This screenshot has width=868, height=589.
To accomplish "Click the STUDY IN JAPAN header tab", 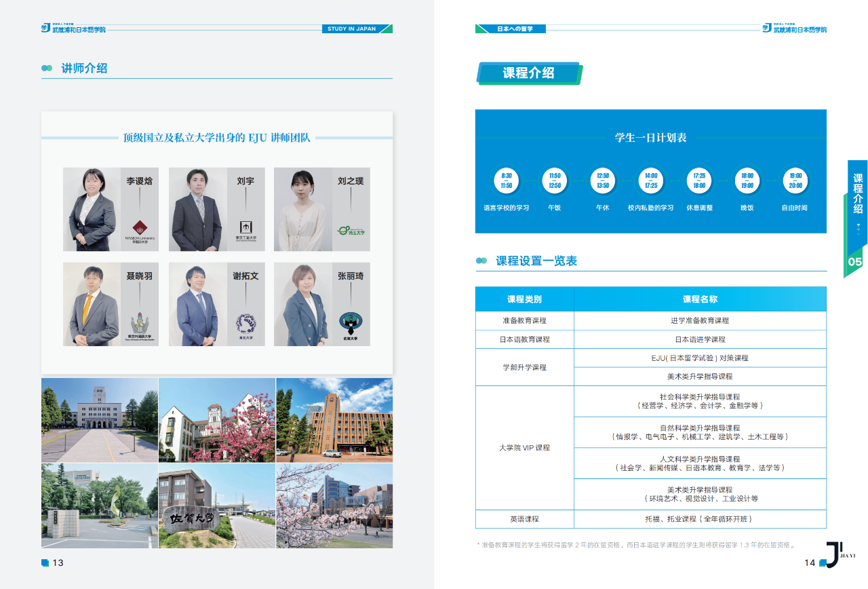I will click(357, 29).
